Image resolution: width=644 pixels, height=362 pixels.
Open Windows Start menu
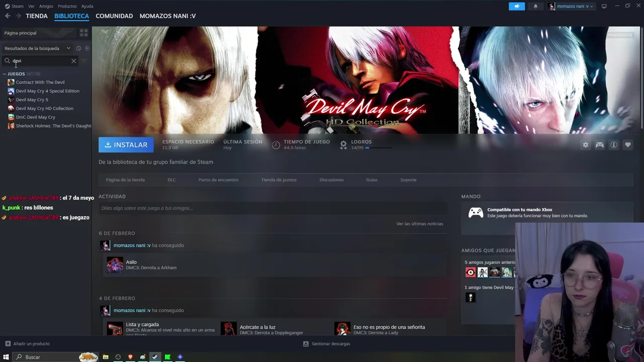(7, 357)
